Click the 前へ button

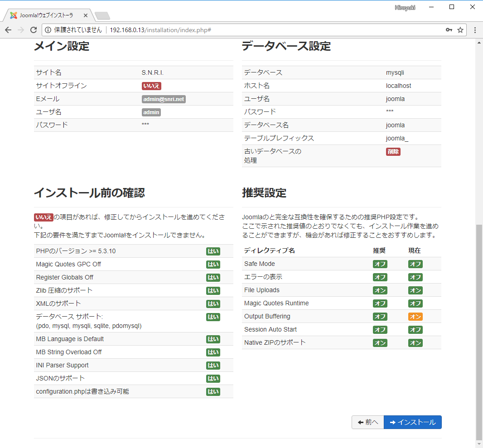368,422
